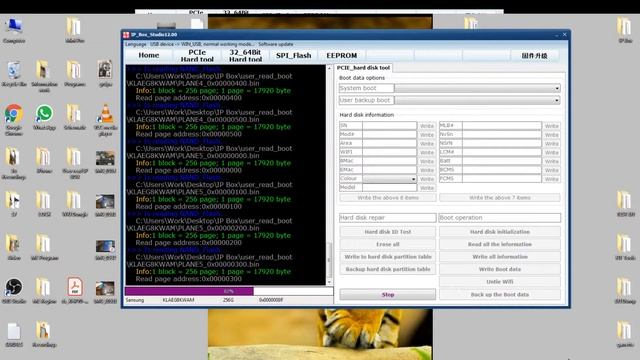The height and width of the screenshot is (360, 640).
Task: Click the Write button beside FCMS field
Action: 551,179
